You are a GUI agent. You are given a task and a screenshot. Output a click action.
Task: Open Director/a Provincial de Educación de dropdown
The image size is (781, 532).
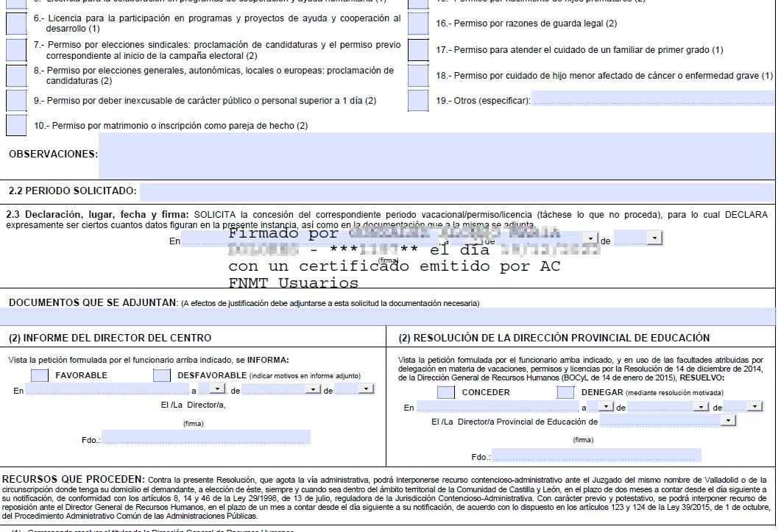[x=728, y=421]
